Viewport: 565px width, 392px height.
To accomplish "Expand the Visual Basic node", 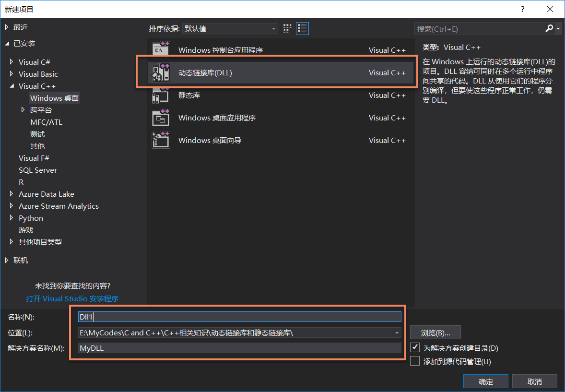I will (12, 73).
